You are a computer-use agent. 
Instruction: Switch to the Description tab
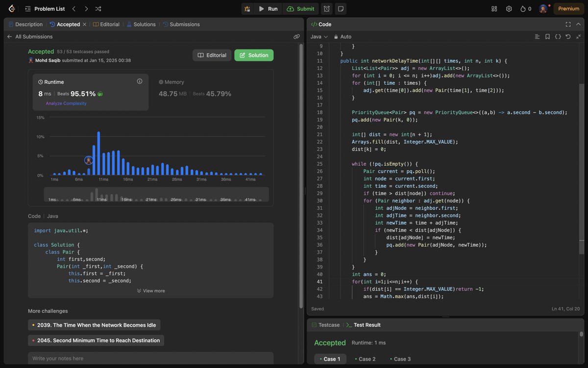pyautogui.click(x=25, y=25)
